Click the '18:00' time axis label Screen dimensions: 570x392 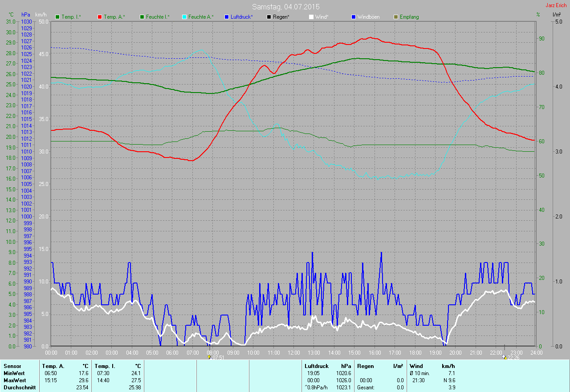point(415,352)
